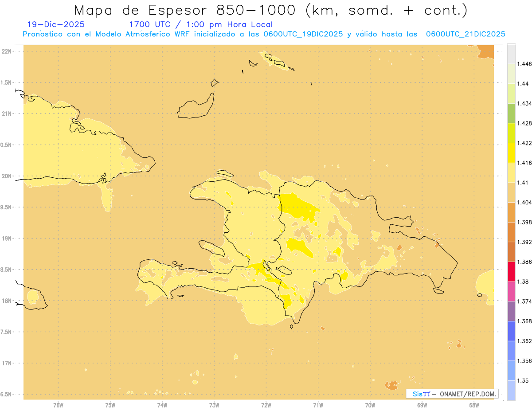Click the '72W' longitude label

point(266,406)
